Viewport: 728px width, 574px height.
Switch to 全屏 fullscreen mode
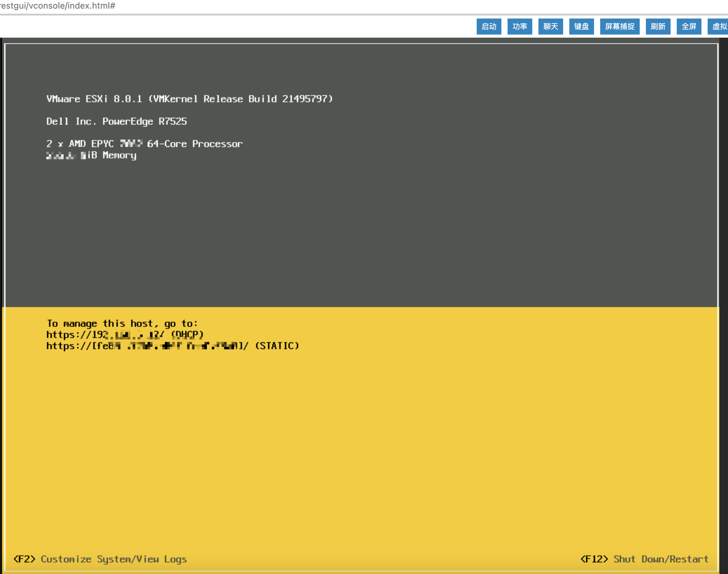pyautogui.click(x=689, y=27)
